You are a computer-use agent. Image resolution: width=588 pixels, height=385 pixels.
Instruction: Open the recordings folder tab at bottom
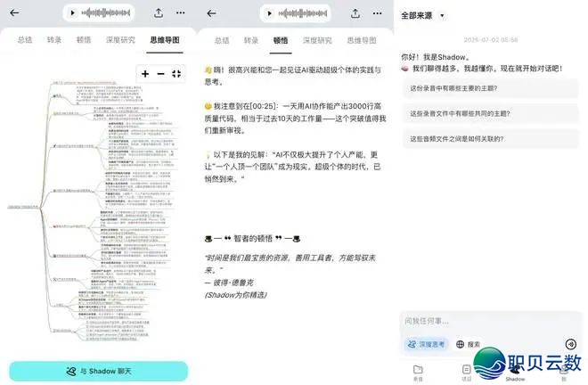[419, 371]
